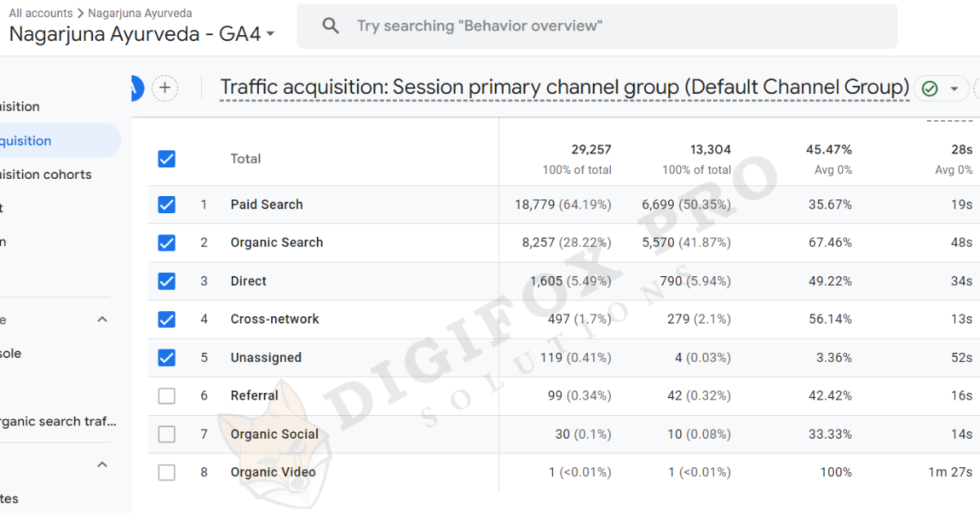This screenshot has width=980, height=513.
Task: Add a new comparison with plus icon
Action: coord(165,88)
